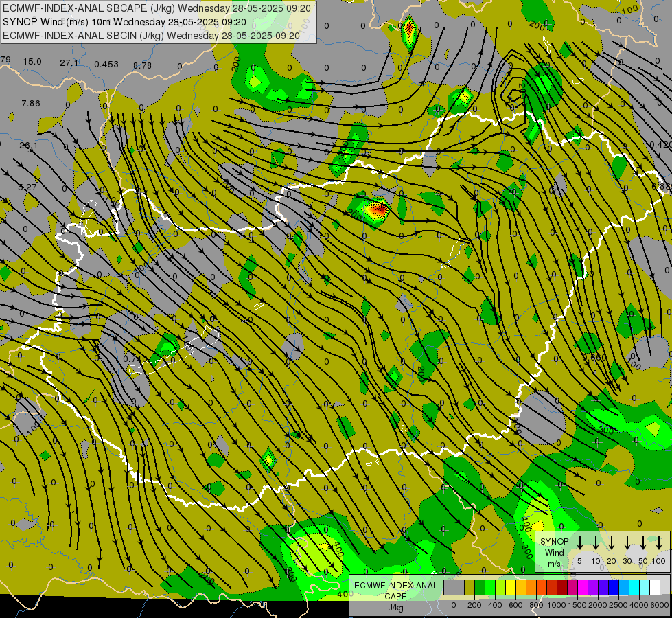The width and height of the screenshot is (672, 618).
Task: Select the pure yellow CAPE legend swatch
Action: (511, 587)
